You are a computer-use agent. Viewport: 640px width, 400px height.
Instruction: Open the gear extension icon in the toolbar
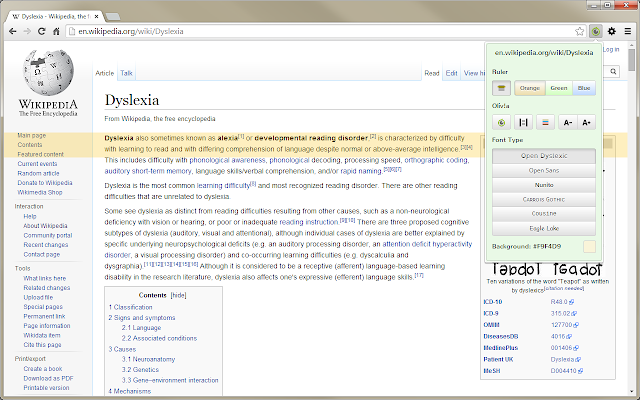click(612, 31)
